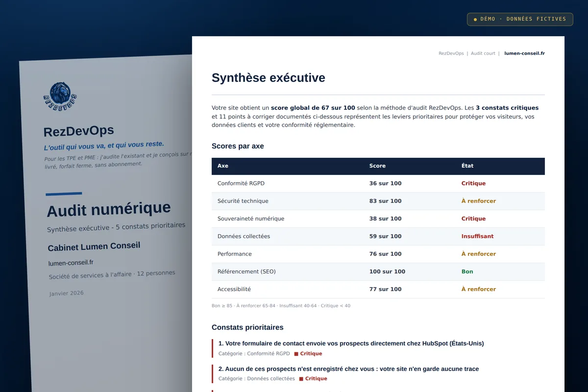
Task: Click 'RezDevOps' title on the cover page
Action: (78, 131)
